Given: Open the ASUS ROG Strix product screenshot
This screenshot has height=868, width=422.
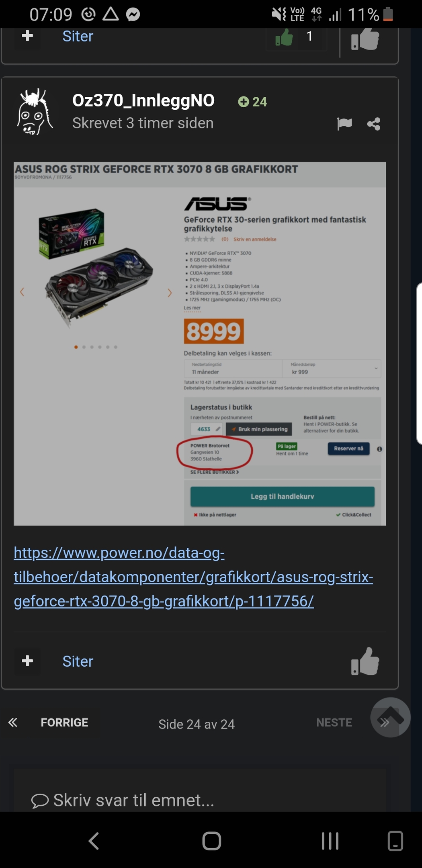Looking at the screenshot, I should click(200, 344).
